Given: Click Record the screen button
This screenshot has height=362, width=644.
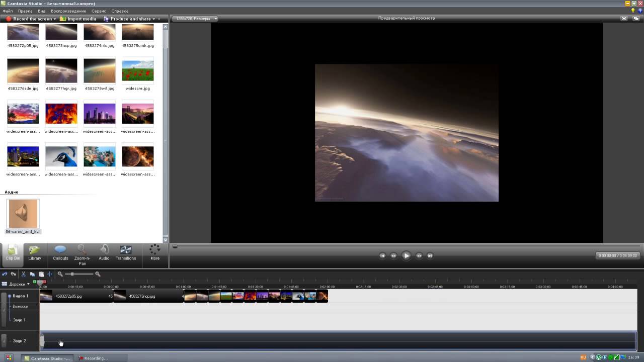Looking at the screenshot, I should [x=29, y=19].
